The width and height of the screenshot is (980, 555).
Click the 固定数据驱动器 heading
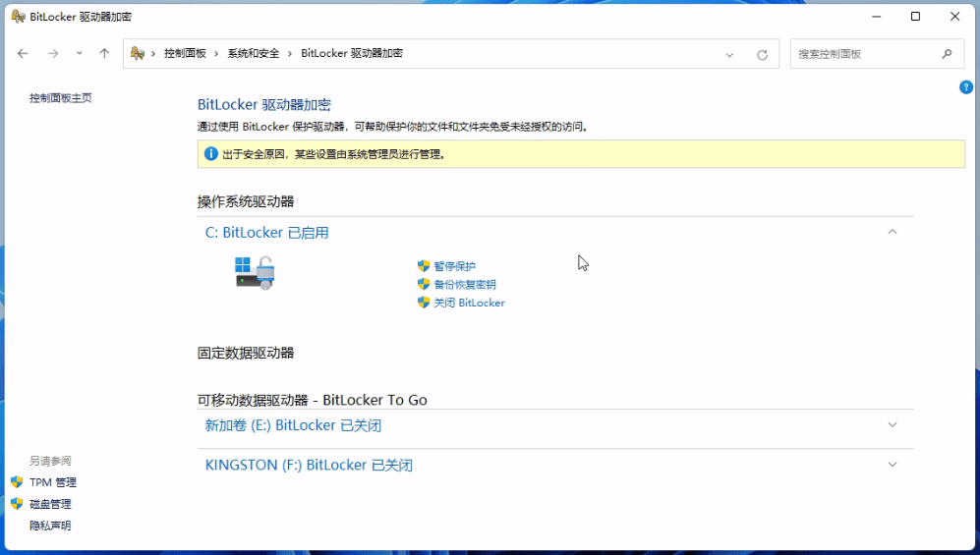click(246, 353)
